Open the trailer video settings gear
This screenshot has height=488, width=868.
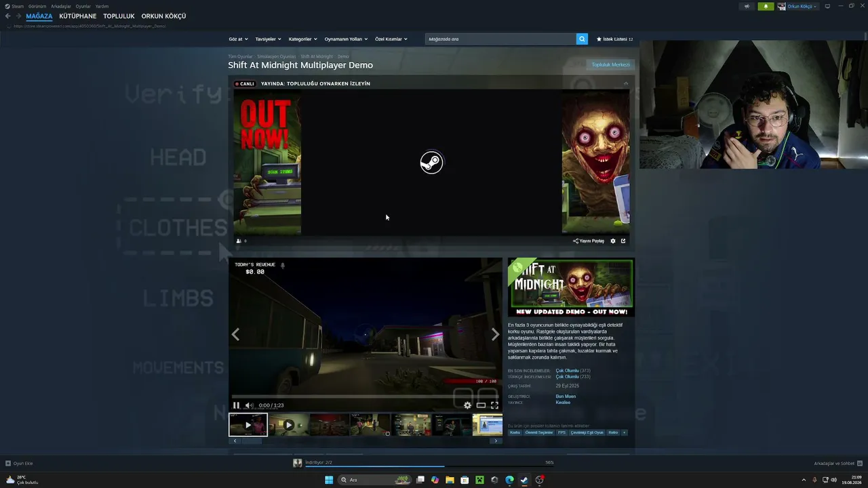pos(467,405)
